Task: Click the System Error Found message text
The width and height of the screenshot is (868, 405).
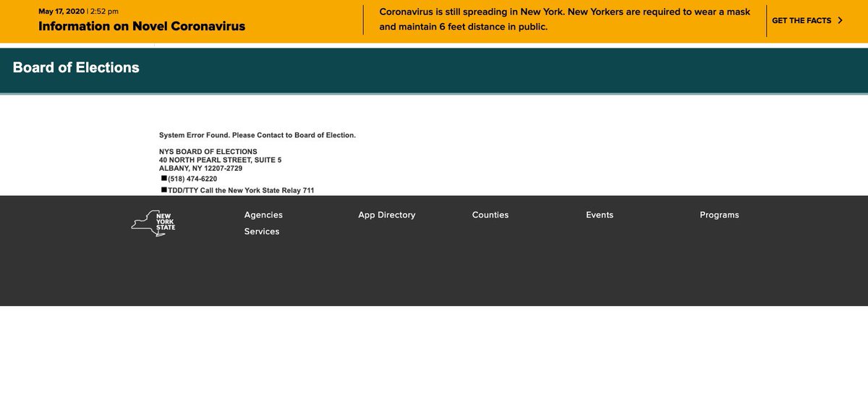Action: coord(258,135)
